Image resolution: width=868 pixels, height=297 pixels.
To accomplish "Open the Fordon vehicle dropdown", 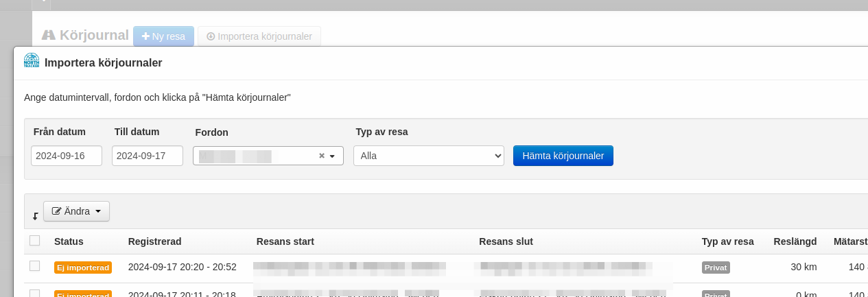I will pyautogui.click(x=268, y=156).
